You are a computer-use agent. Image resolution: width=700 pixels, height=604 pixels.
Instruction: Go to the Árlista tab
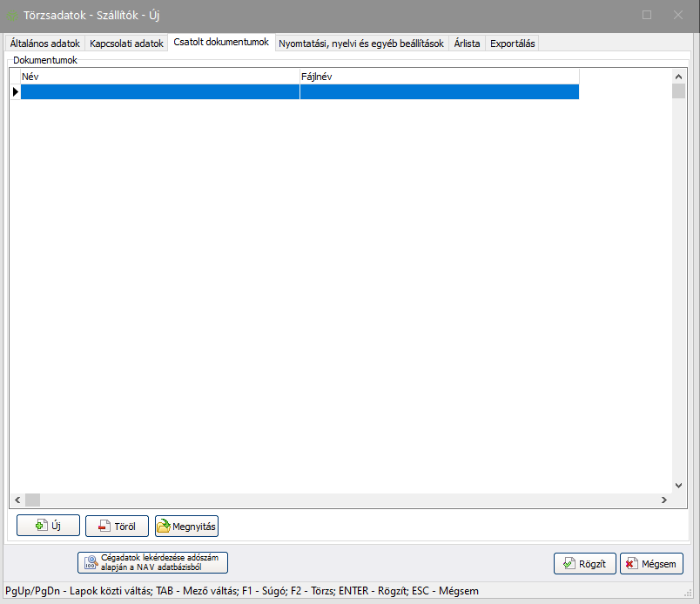pos(467,43)
